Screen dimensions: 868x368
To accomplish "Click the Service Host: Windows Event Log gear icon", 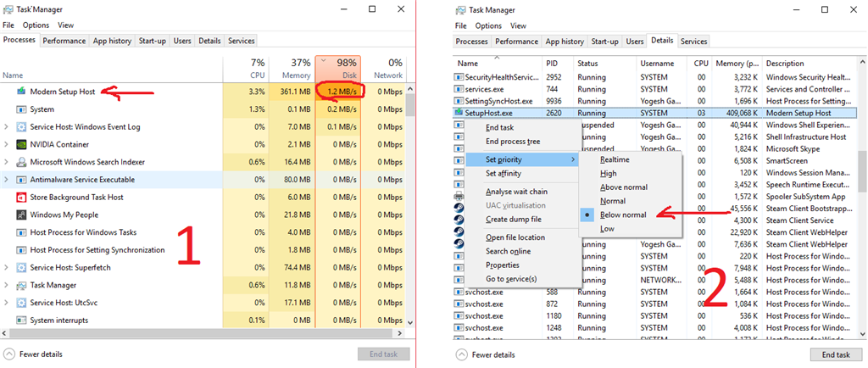I will click(x=21, y=126).
